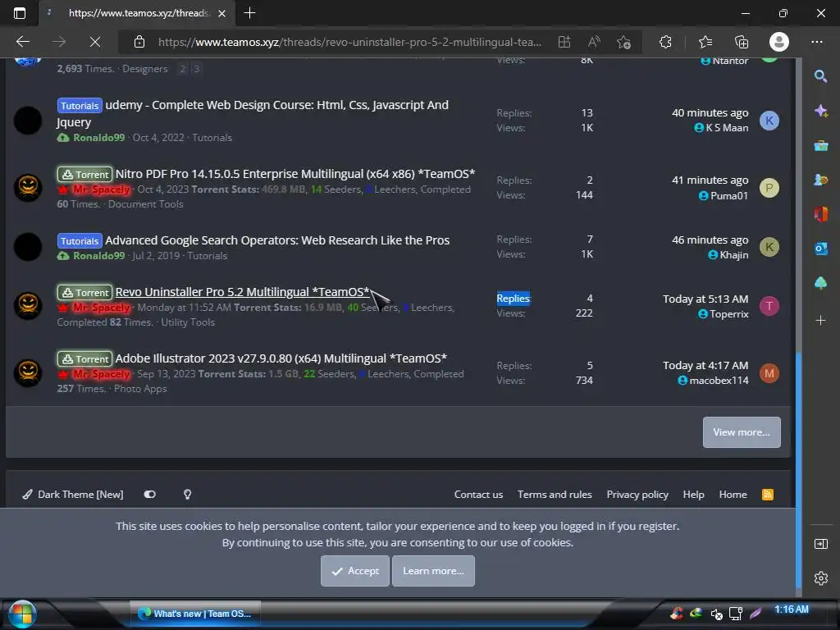This screenshot has width=840, height=630.
Task: Open macobex114 user profile
Action: (719, 381)
